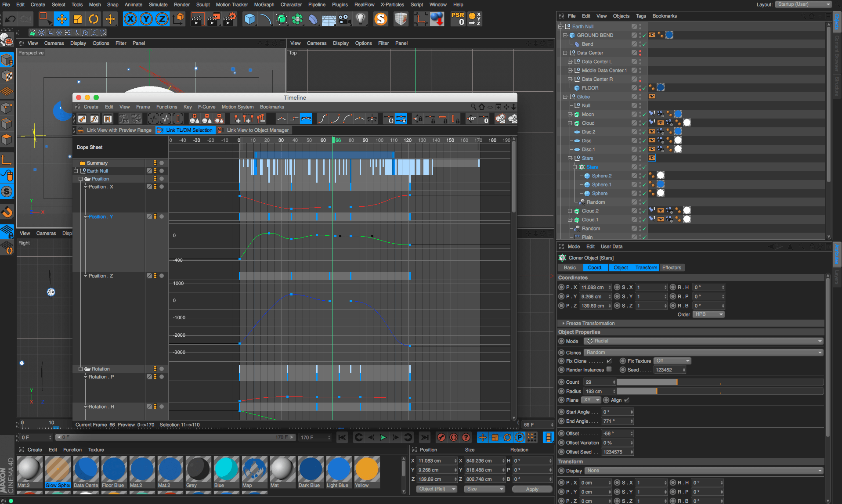Click the Seed value input field
The height and width of the screenshot is (504, 842).
[x=669, y=370]
